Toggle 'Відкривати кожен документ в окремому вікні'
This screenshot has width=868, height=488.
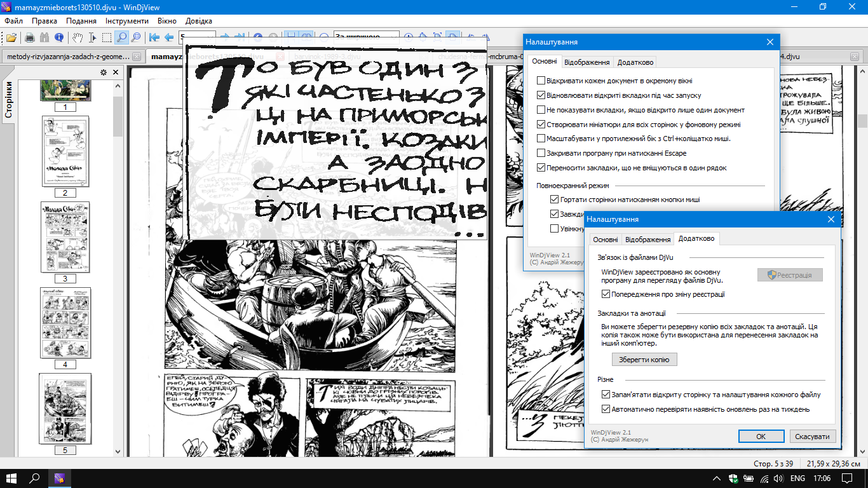click(541, 81)
